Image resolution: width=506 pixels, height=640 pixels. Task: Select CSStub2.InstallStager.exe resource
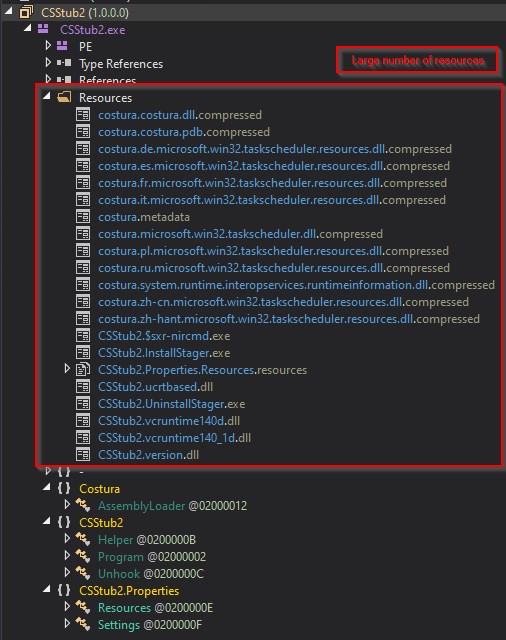(x=164, y=353)
